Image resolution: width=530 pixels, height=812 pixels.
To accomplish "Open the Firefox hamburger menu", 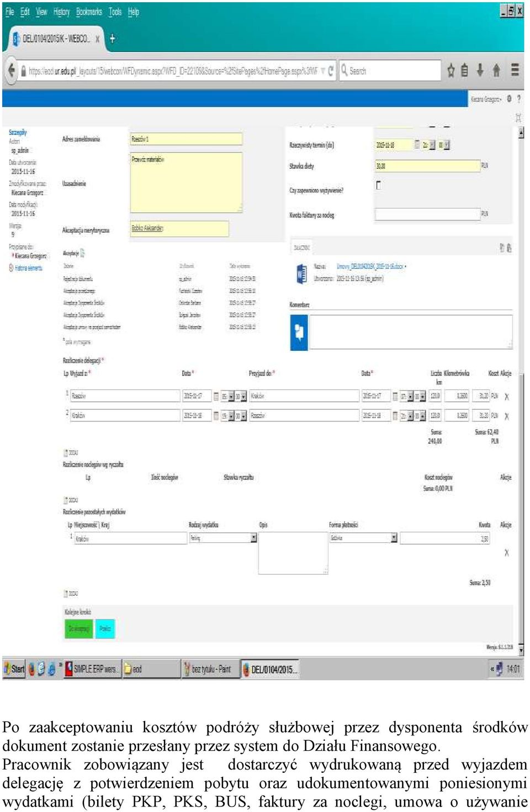I will pyautogui.click(x=515, y=70).
